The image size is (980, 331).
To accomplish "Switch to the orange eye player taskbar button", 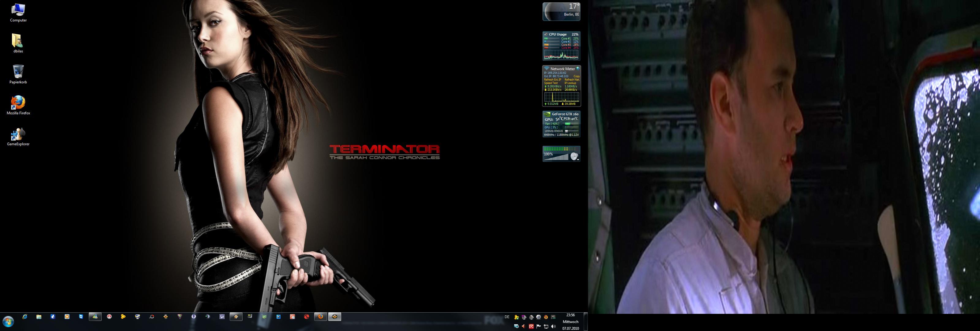I will coord(335,317).
